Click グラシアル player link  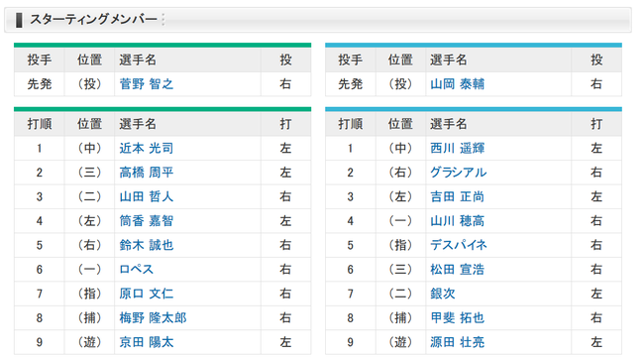(459, 173)
